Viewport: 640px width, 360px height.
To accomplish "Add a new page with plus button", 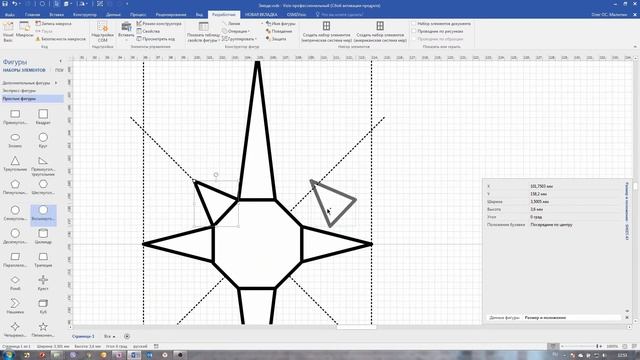I will (x=127, y=336).
